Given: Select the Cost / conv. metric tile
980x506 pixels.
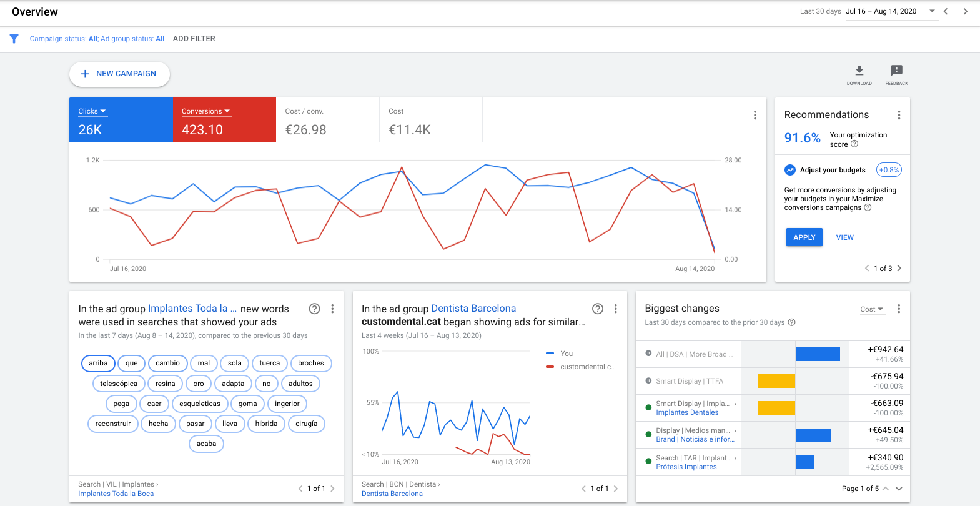Looking at the screenshot, I should [327, 120].
